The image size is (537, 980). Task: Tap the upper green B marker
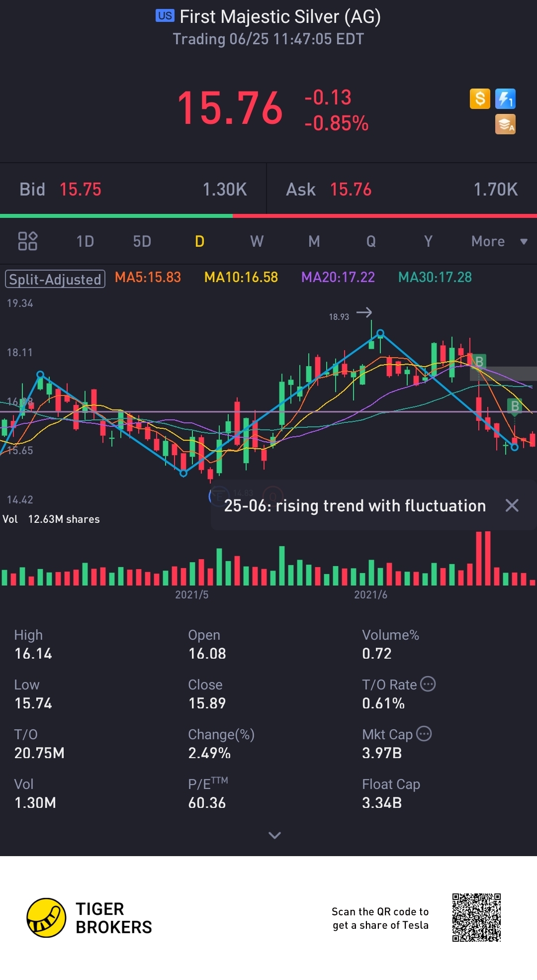click(479, 362)
